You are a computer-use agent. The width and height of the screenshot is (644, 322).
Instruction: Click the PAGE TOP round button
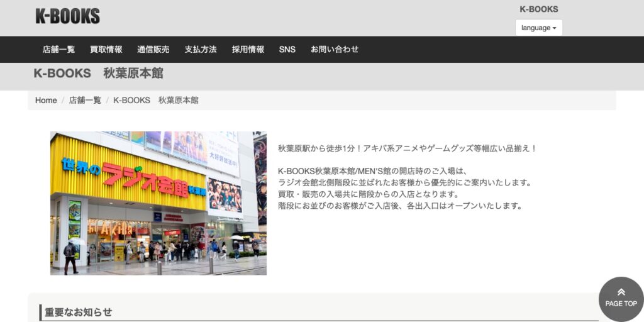click(x=621, y=299)
